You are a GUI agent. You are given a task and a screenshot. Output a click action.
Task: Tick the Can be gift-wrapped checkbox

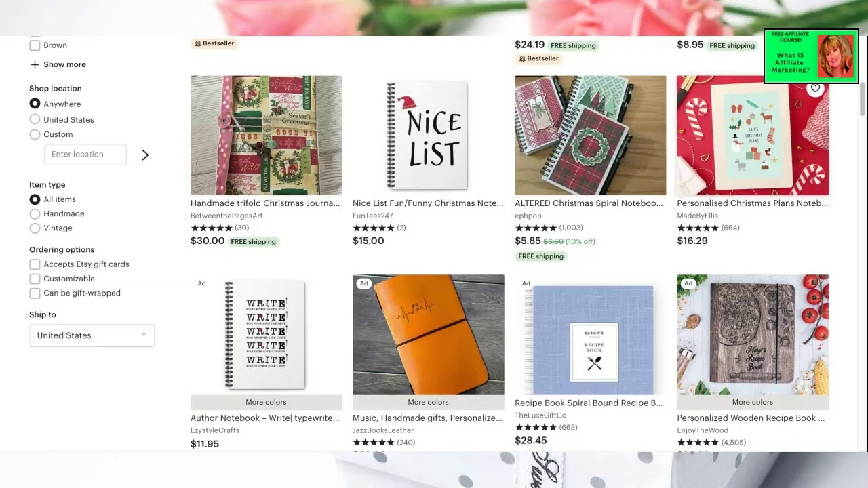click(35, 293)
